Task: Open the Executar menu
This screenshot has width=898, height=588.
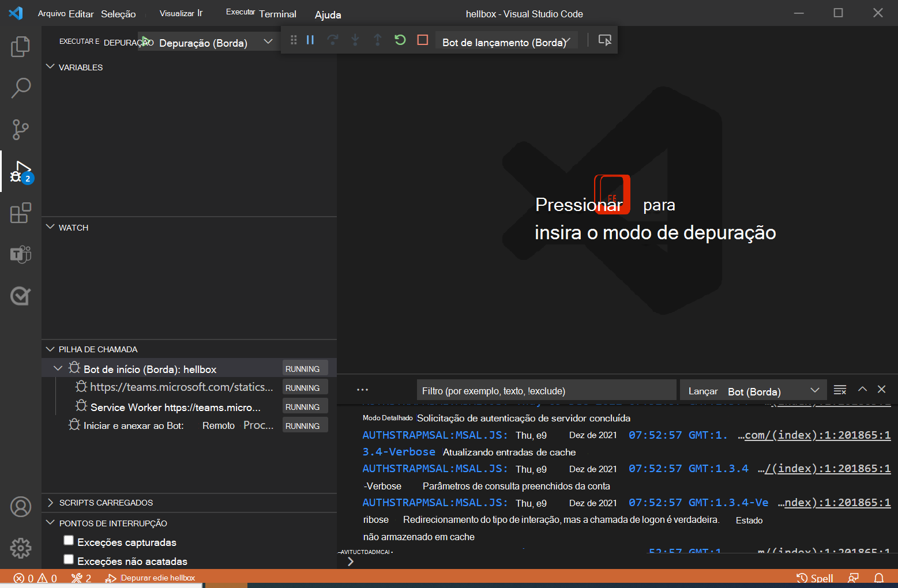Action: tap(241, 12)
